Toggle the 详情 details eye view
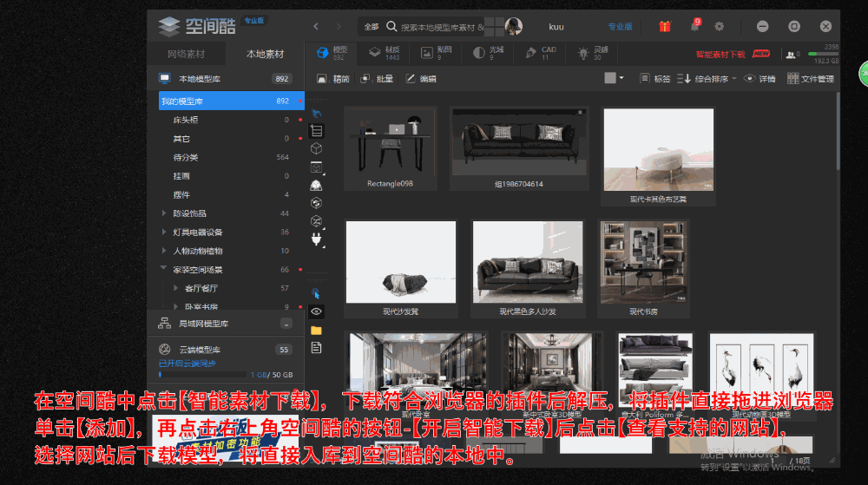The height and width of the screenshot is (485, 868). tap(759, 79)
